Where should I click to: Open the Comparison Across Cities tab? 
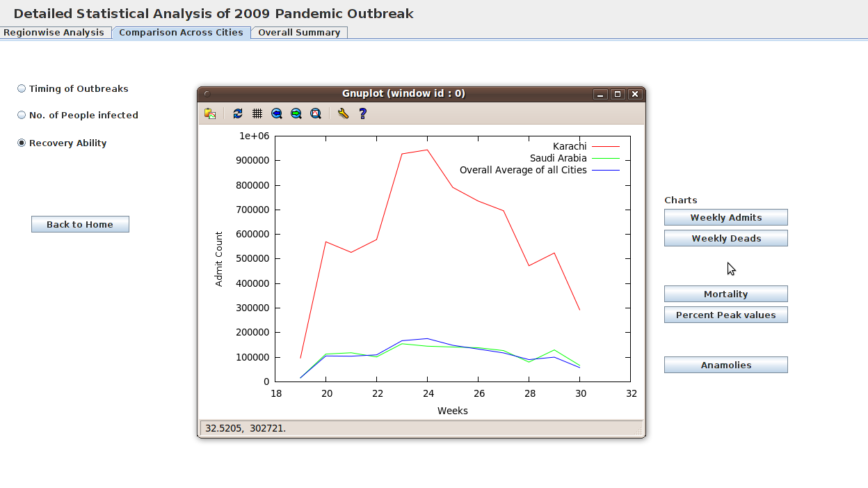182,33
